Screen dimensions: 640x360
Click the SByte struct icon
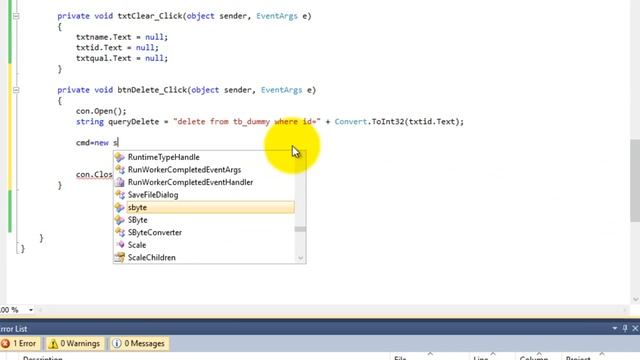120,220
